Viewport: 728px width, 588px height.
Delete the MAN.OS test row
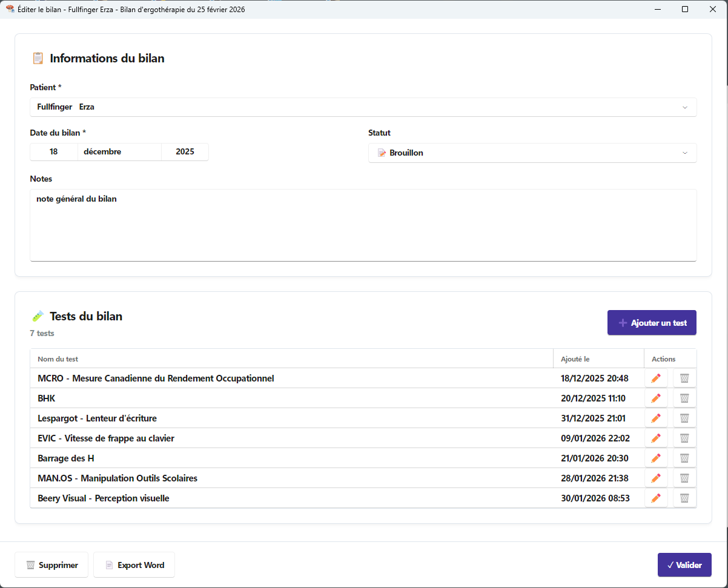(684, 478)
